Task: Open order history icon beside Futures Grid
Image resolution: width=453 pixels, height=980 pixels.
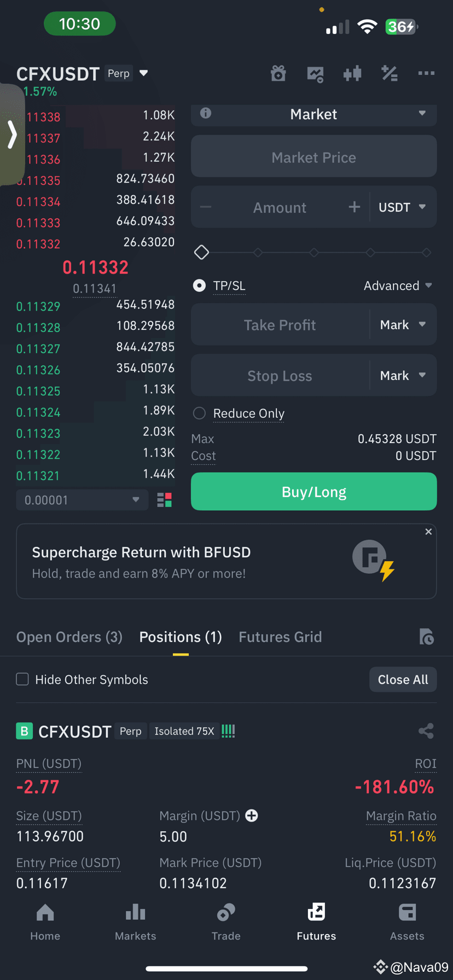Action: [x=427, y=637]
